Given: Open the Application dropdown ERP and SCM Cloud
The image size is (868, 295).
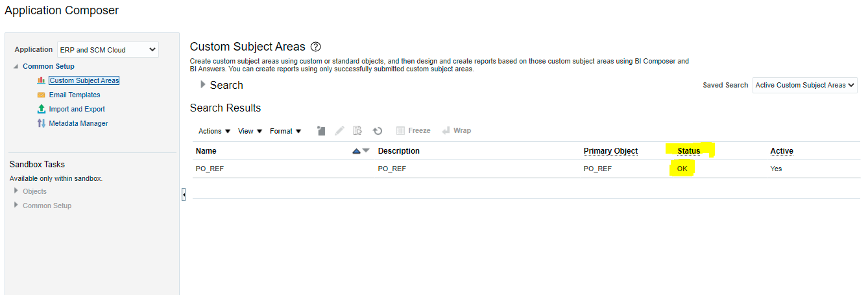Looking at the screenshot, I should (x=108, y=50).
